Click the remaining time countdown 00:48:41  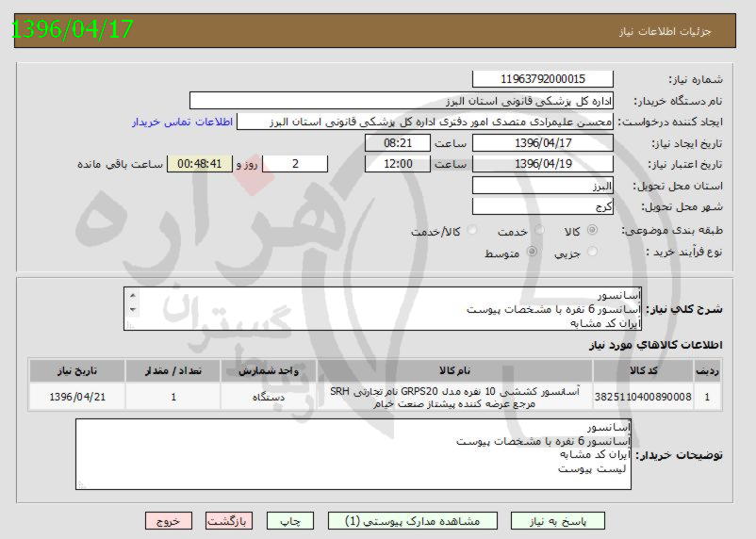pyautogui.click(x=200, y=164)
